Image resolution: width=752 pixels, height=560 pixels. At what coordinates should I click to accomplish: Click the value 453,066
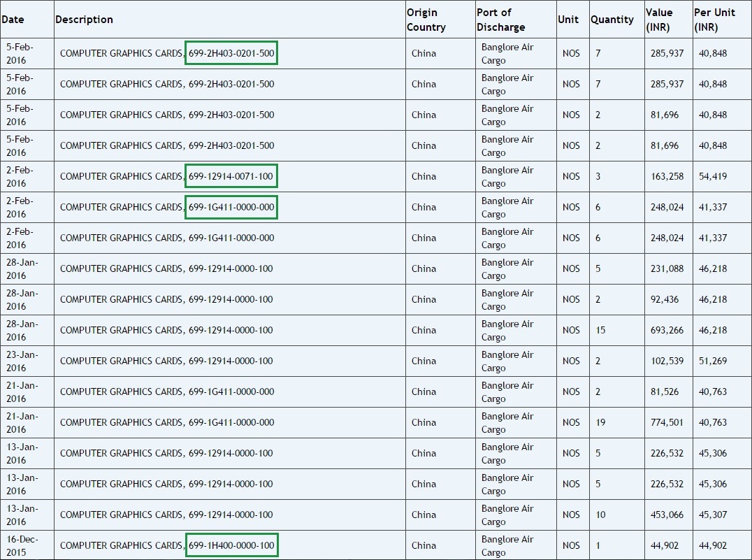coord(667,515)
